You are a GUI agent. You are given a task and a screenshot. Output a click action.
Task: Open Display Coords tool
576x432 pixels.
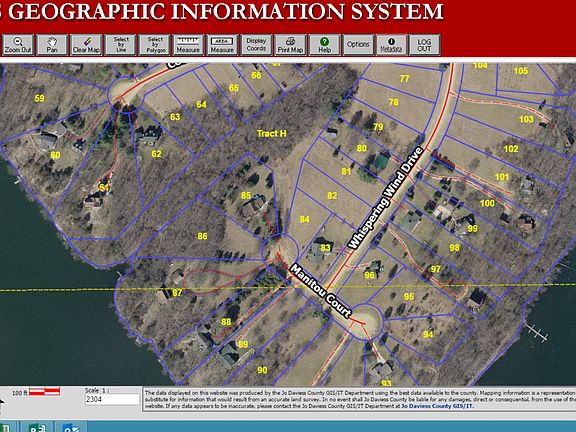point(256,45)
